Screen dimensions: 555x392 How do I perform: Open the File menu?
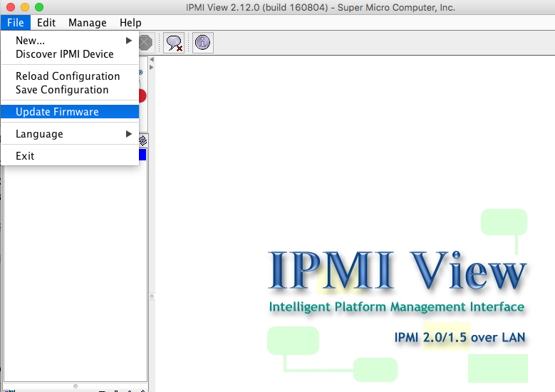(16, 23)
